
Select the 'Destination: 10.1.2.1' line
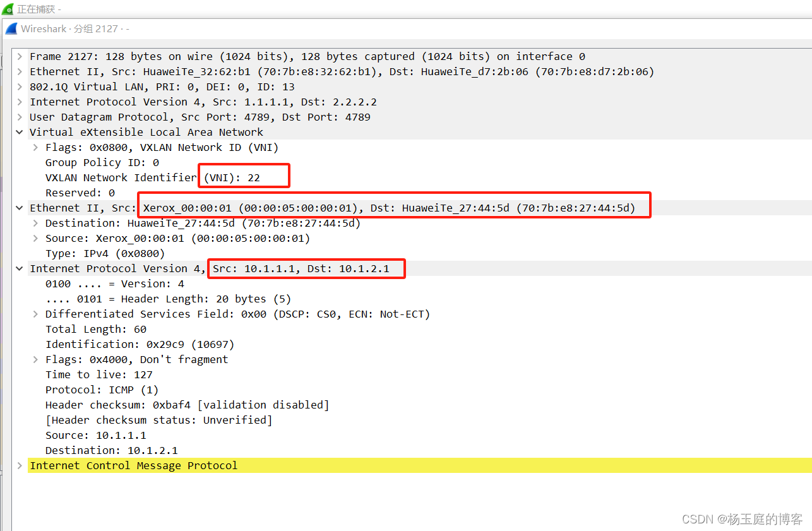pyautogui.click(x=112, y=450)
